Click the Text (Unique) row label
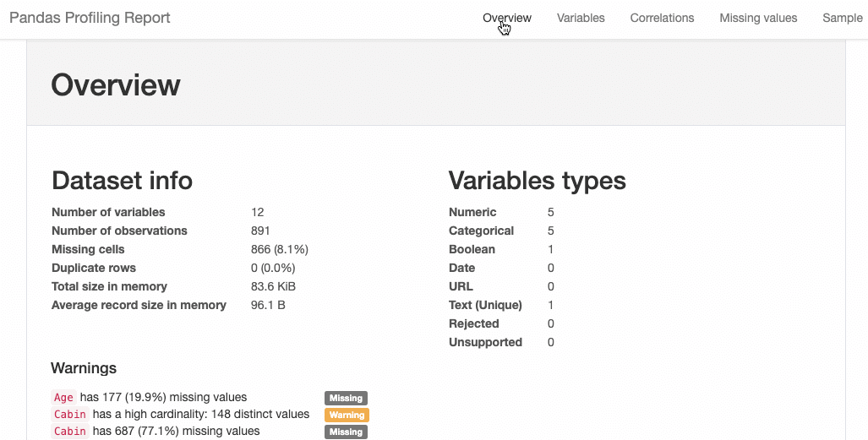 pyautogui.click(x=485, y=305)
